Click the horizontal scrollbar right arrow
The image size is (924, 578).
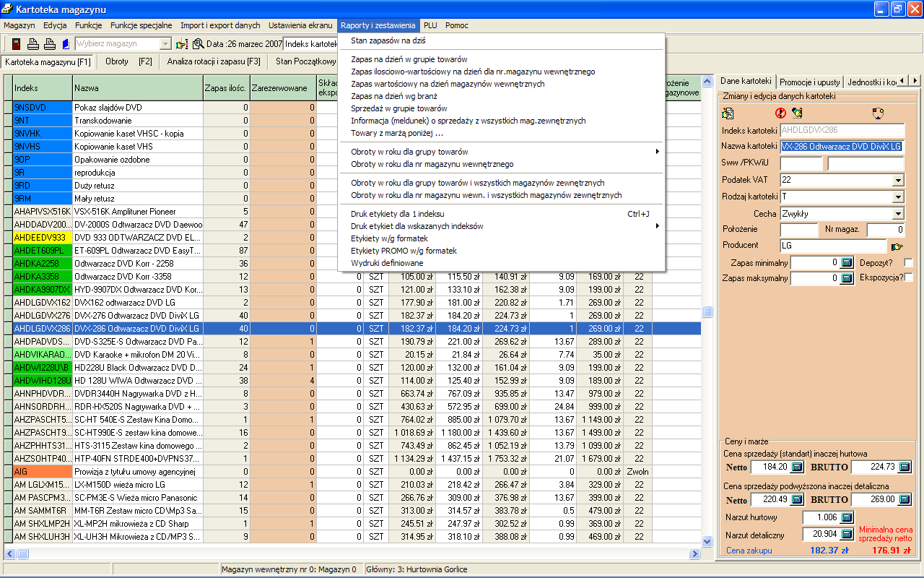pyautogui.click(x=696, y=554)
